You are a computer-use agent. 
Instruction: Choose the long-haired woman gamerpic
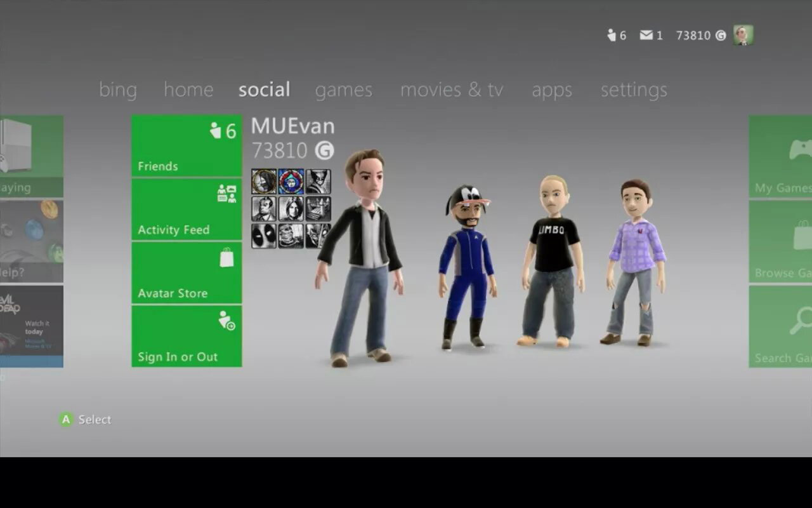click(x=291, y=208)
